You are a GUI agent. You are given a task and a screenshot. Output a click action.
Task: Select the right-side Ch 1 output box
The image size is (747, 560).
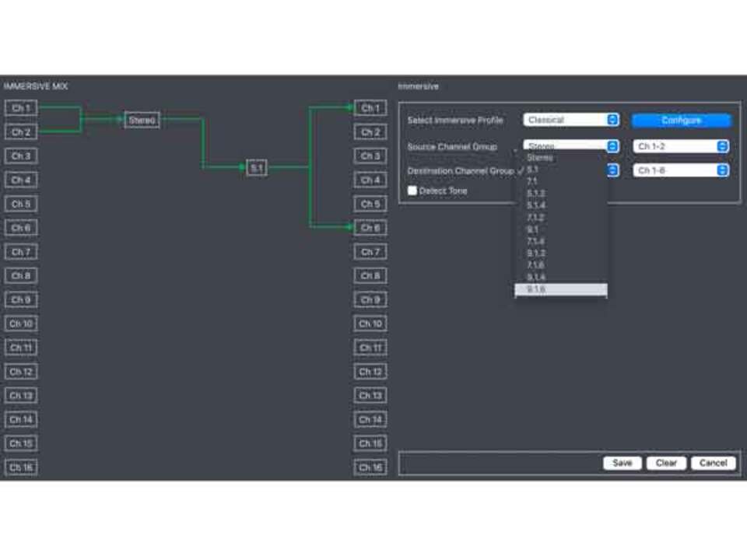(x=370, y=108)
